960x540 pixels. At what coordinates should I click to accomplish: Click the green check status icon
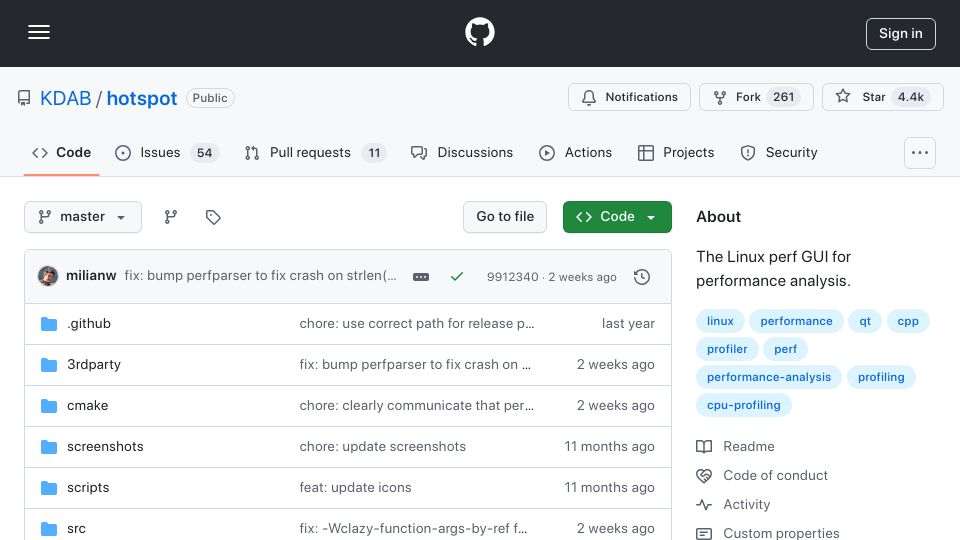pyautogui.click(x=457, y=277)
